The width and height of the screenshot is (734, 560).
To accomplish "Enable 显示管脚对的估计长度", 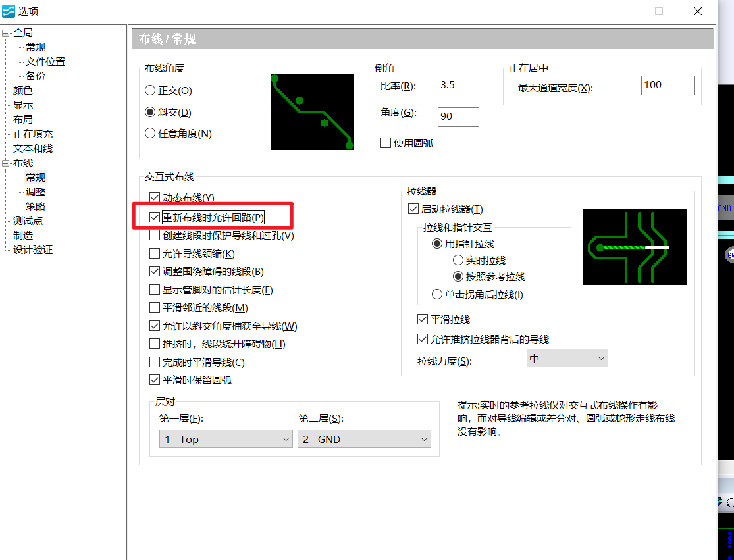I will (155, 290).
